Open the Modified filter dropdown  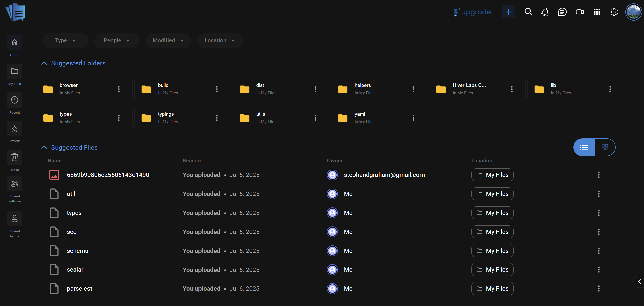pos(168,40)
